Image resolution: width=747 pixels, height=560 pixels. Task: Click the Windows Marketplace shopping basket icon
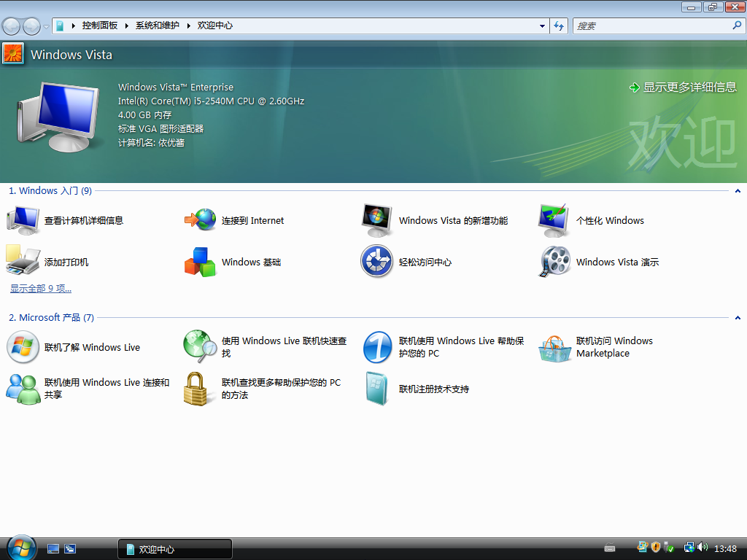click(x=554, y=349)
